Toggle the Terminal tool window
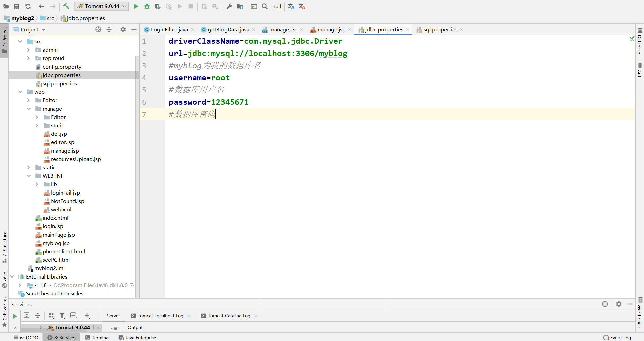644x341 pixels. 97,338
